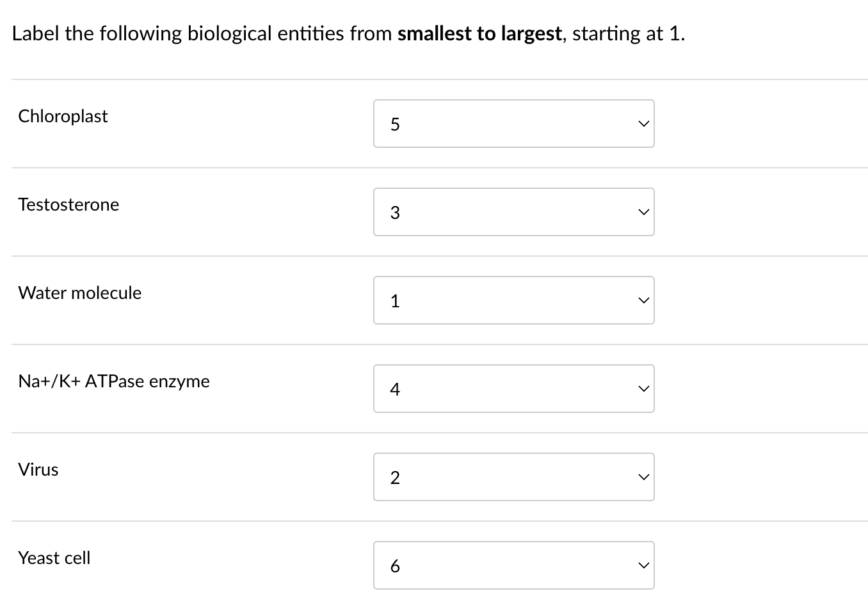Click the Testosterone label text
Viewport: 868px width, 612px height.
pos(68,205)
